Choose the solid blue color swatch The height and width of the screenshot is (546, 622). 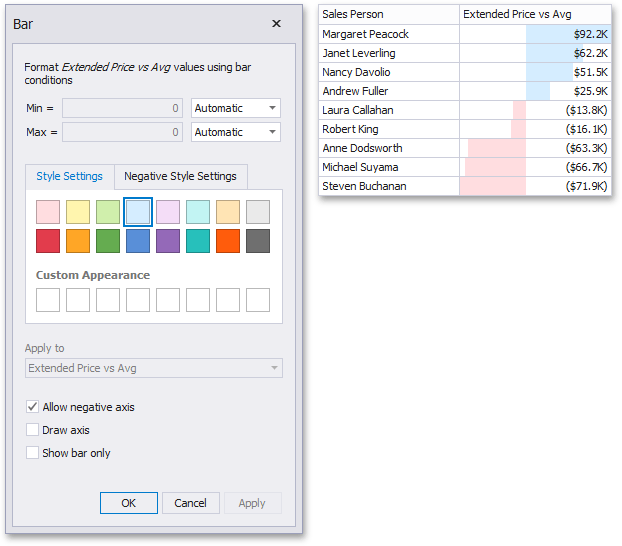[138, 241]
